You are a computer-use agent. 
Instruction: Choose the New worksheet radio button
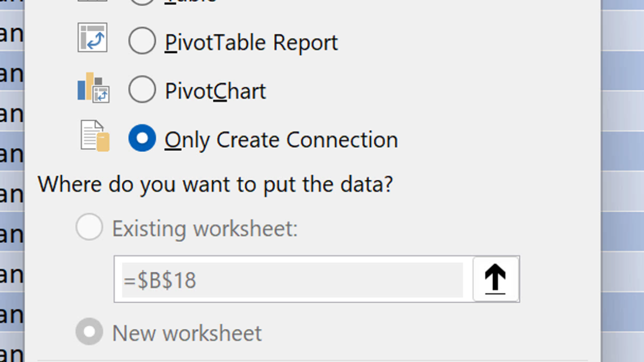[89, 332]
